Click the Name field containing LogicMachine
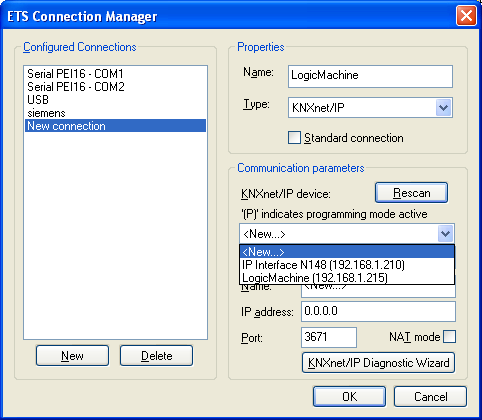This screenshot has height=420, width=482. click(x=370, y=76)
